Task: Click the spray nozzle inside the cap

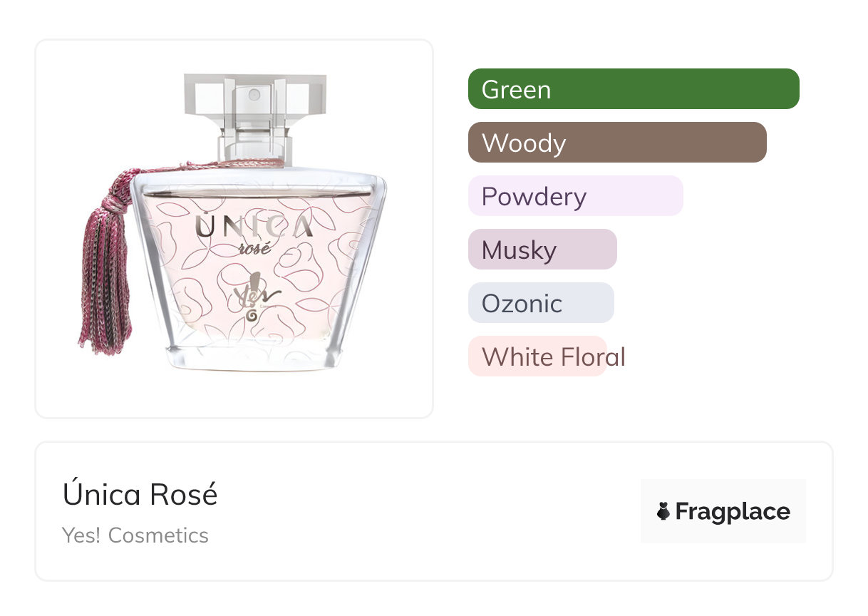Action: (x=254, y=93)
